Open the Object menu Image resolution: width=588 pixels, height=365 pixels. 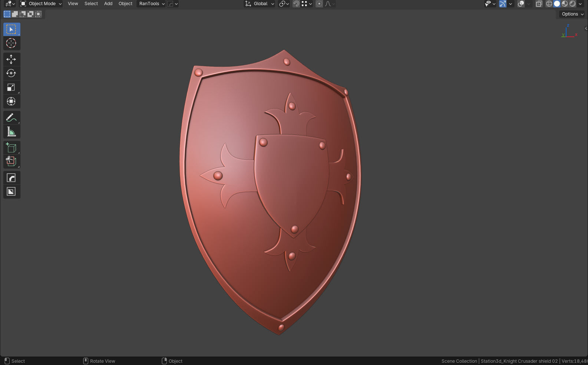pos(125,4)
